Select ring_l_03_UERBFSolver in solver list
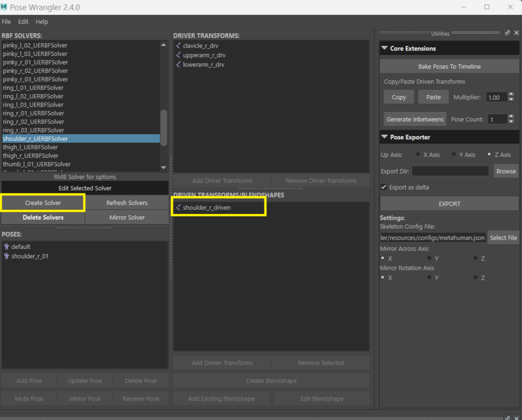522x420 pixels. point(81,105)
